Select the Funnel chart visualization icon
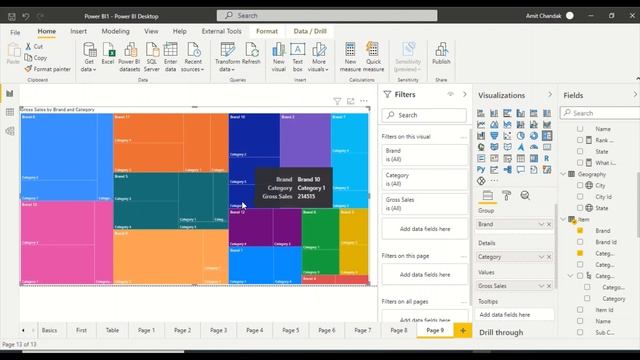This screenshot has width=640, height=360. (x=494, y=136)
